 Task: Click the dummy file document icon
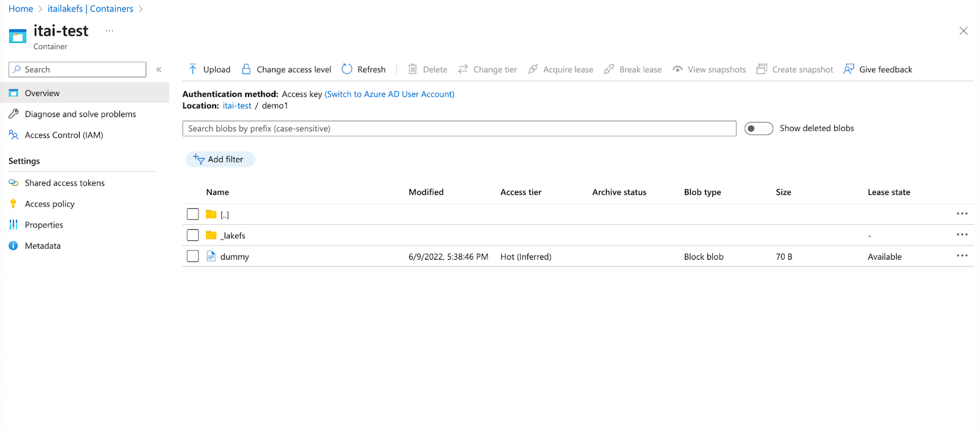click(x=211, y=256)
